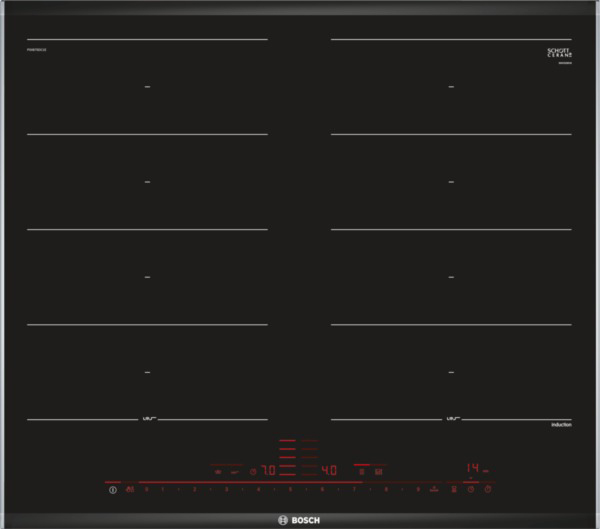Tap the main power on/off icon
The width and height of the screenshot is (600, 529).
[x=112, y=490]
